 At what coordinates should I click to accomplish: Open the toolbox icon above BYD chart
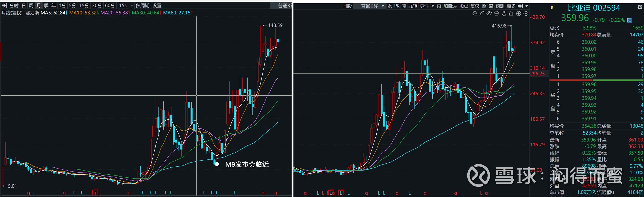click(x=496, y=14)
